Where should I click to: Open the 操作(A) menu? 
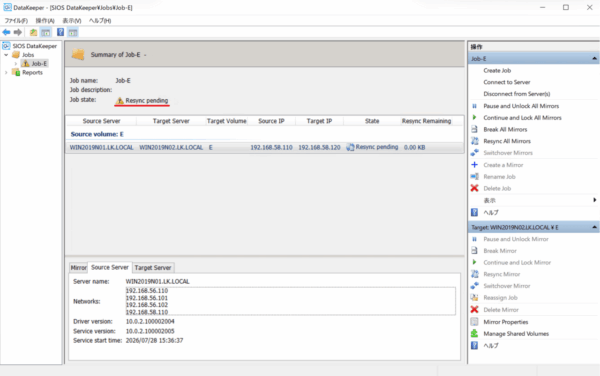click(x=45, y=21)
